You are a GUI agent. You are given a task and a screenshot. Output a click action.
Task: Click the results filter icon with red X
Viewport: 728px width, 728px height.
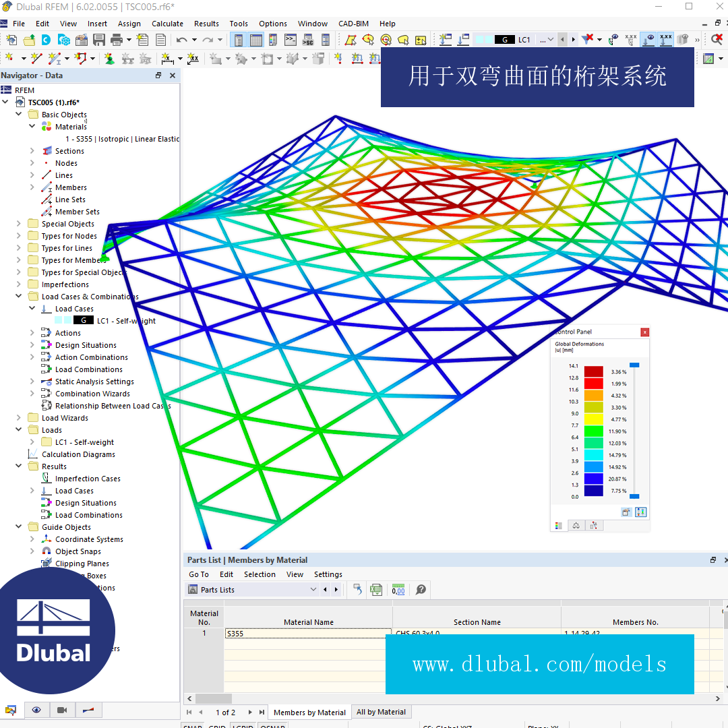tap(588, 40)
